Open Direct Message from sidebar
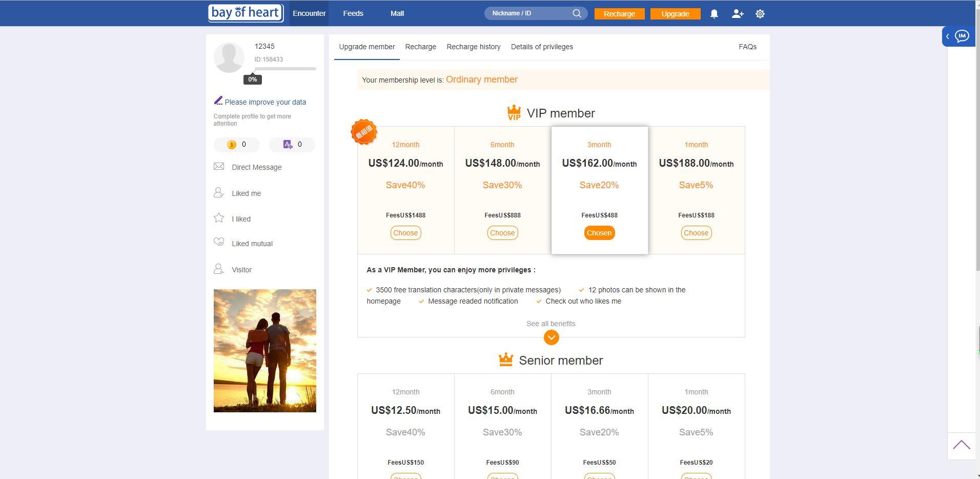This screenshot has width=980, height=479. coord(256,167)
